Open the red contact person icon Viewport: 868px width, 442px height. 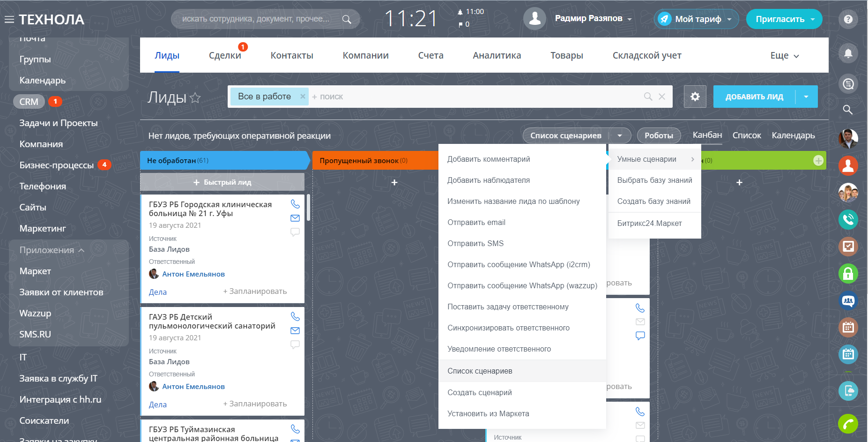848,165
